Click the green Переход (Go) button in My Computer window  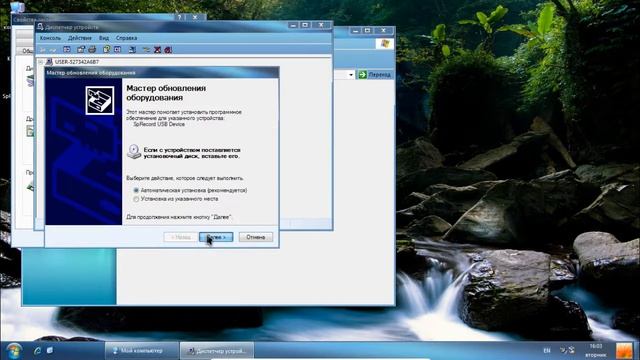375,75
